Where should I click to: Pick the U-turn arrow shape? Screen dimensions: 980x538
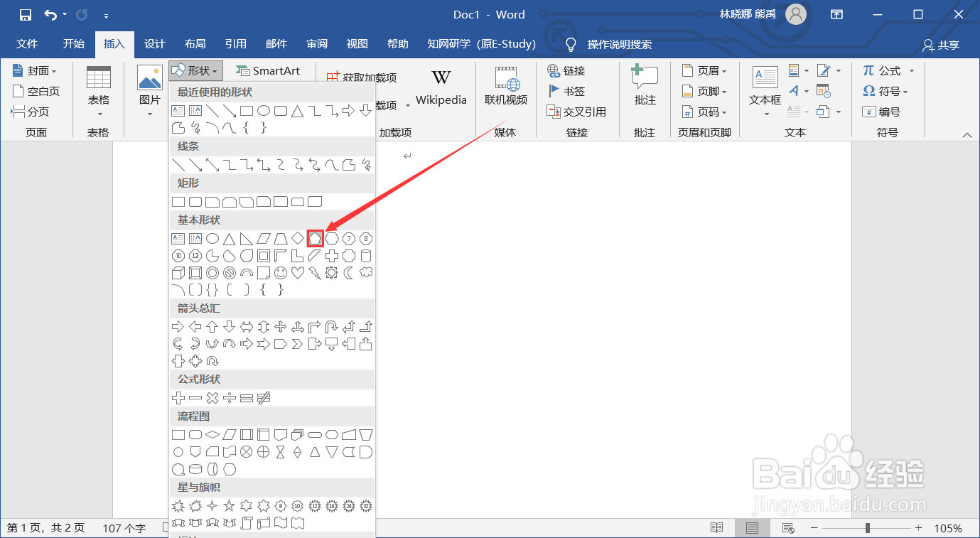(332, 326)
